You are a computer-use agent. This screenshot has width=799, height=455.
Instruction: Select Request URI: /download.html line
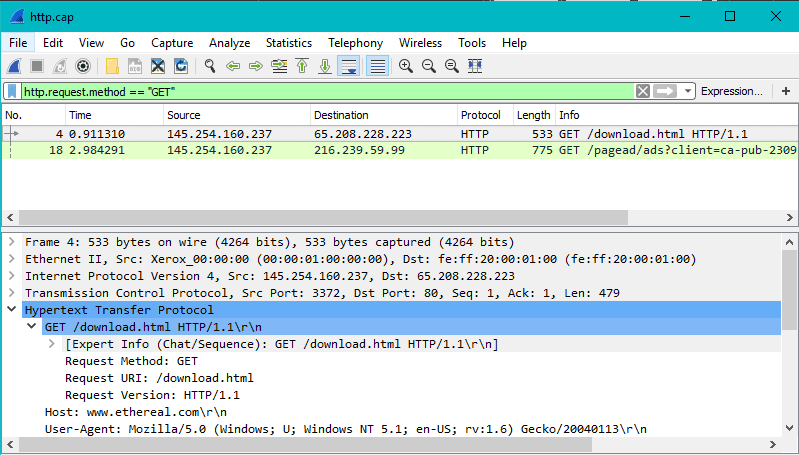159,378
